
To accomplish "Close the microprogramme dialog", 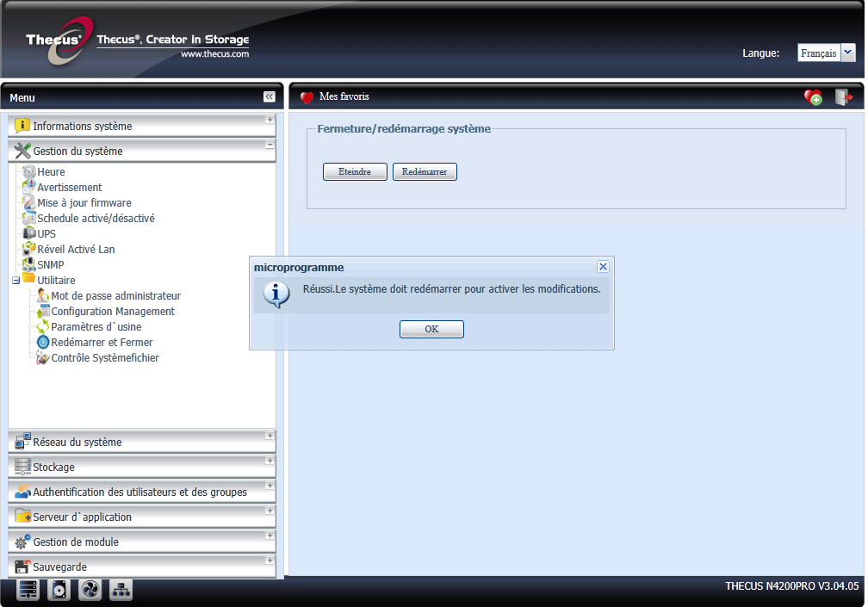I will [603, 267].
